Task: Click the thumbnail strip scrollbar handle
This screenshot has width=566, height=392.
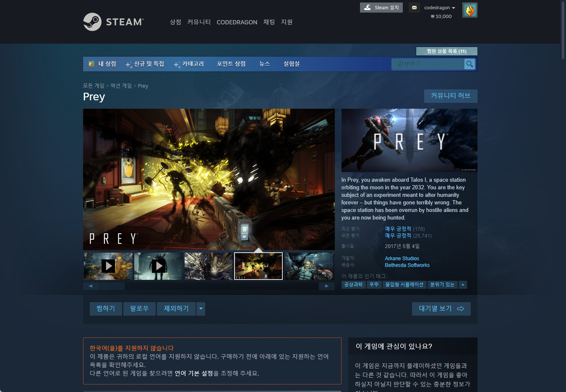Action: (112, 286)
